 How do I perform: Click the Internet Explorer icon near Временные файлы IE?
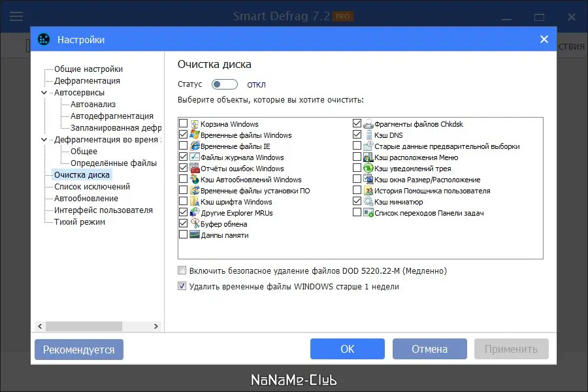(x=193, y=146)
